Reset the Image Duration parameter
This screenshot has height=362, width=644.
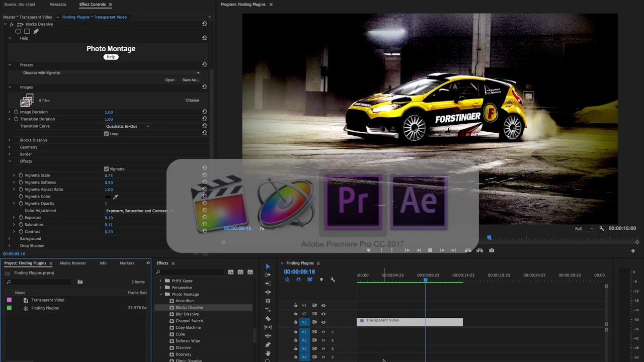point(204,112)
